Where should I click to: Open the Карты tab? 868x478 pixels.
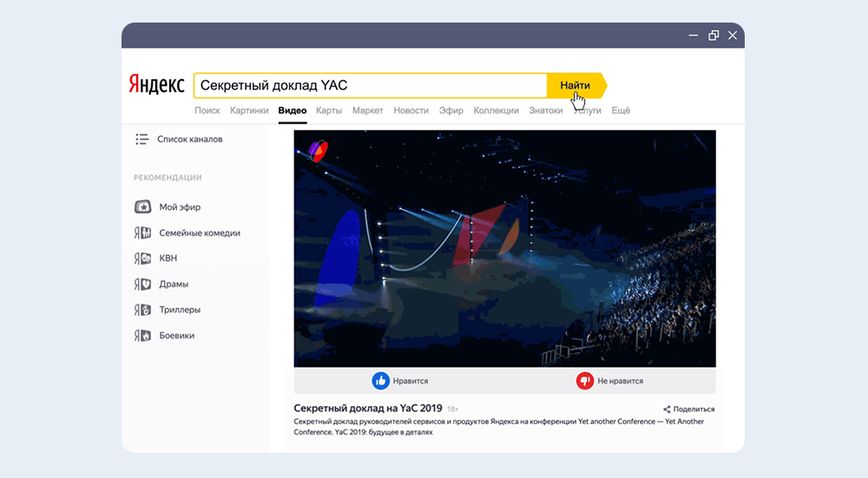(329, 111)
